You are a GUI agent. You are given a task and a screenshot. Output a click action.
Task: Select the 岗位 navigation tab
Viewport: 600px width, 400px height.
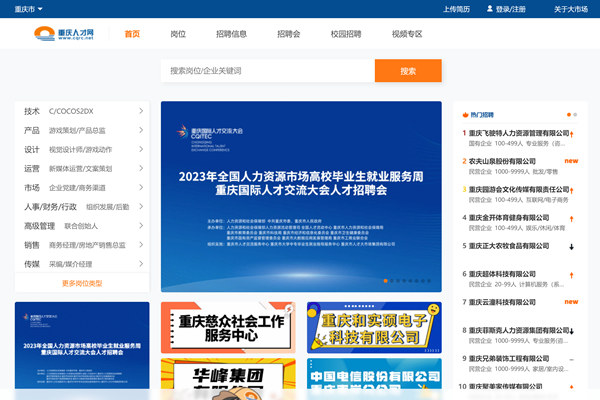[178, 34]
